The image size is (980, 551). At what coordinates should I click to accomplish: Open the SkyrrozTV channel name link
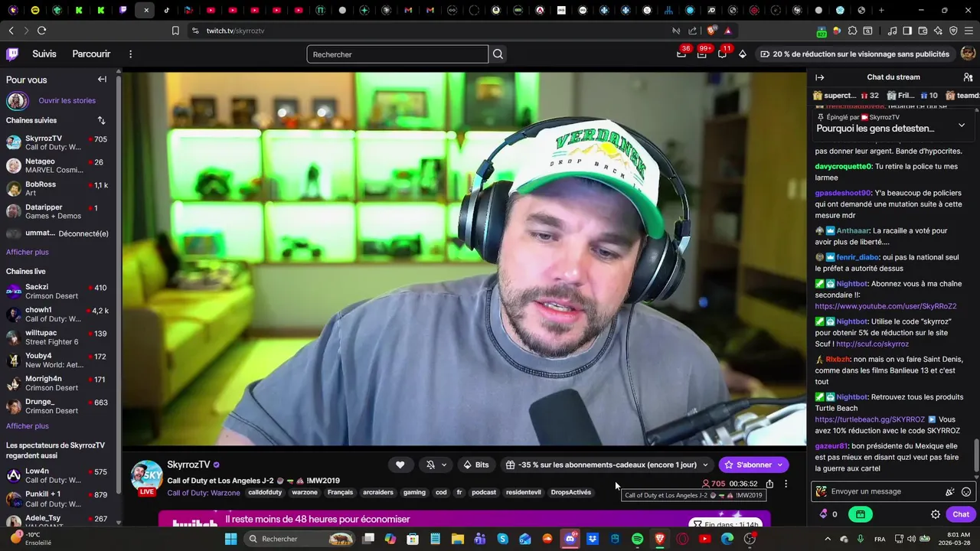(188, 465)
